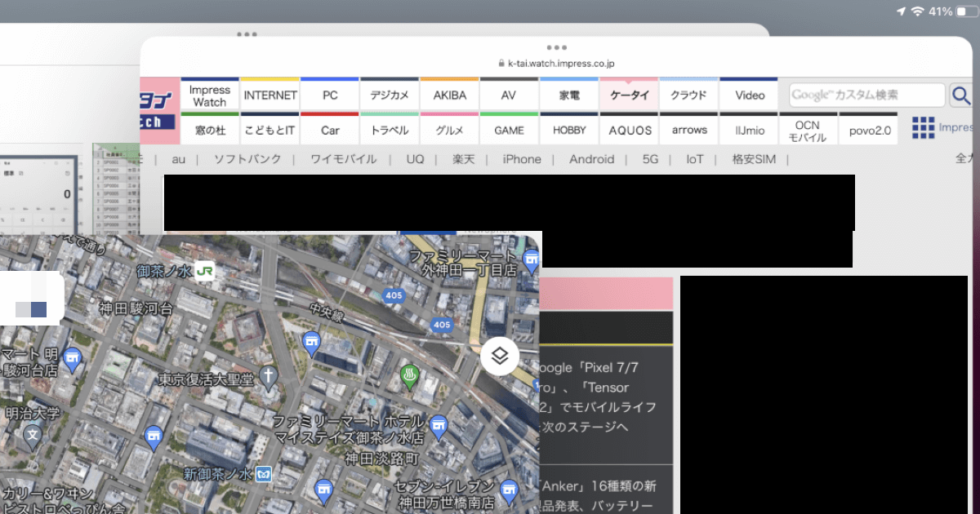Open the PC Watch tab
The height and width of the screenshot is (514, 980).
pyautogui.click(x=330, y=95)
